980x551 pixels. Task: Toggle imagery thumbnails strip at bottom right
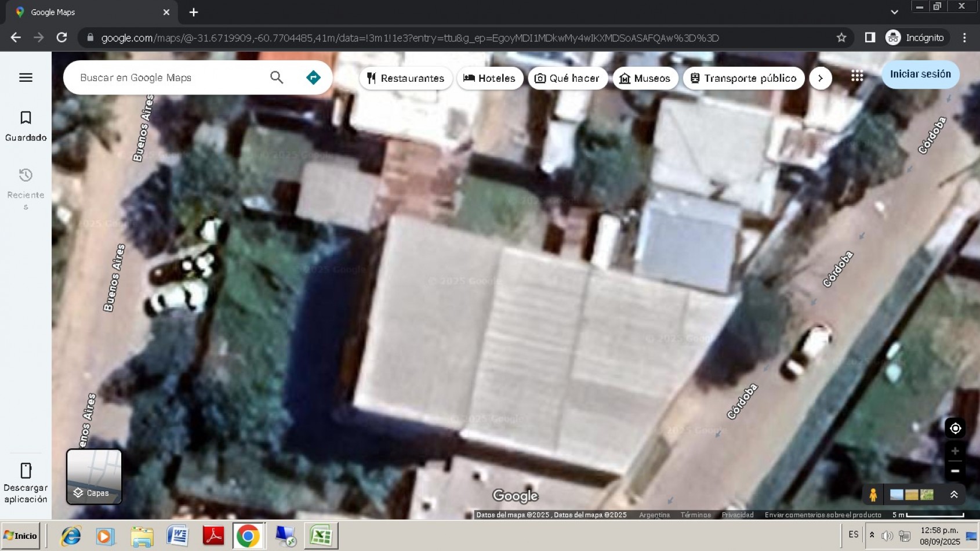click(912, 495)
